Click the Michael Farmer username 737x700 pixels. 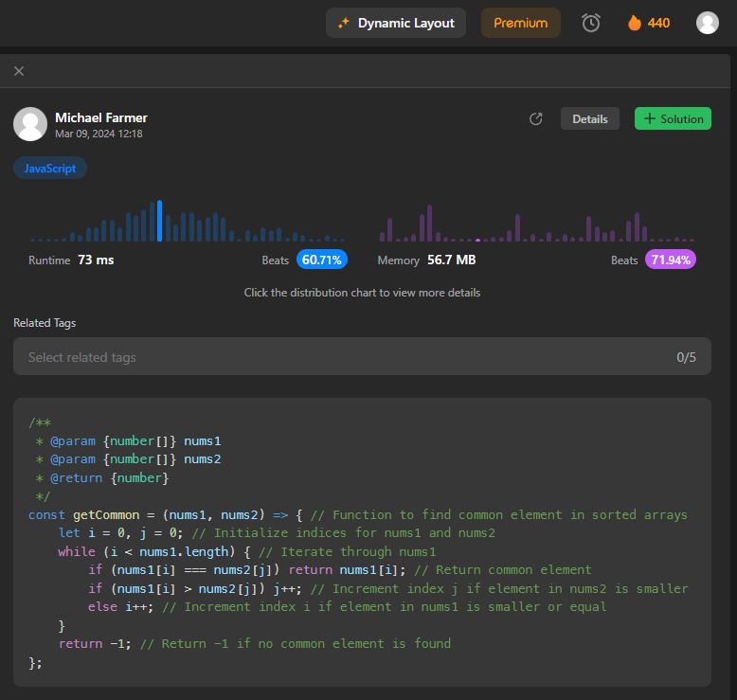(x=101, y=117)
